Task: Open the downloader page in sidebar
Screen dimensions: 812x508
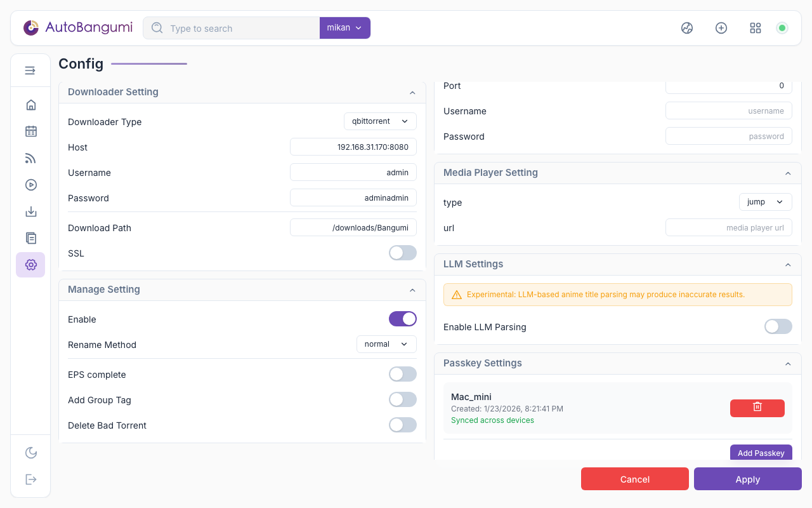Action: click(x=30, y=211)
